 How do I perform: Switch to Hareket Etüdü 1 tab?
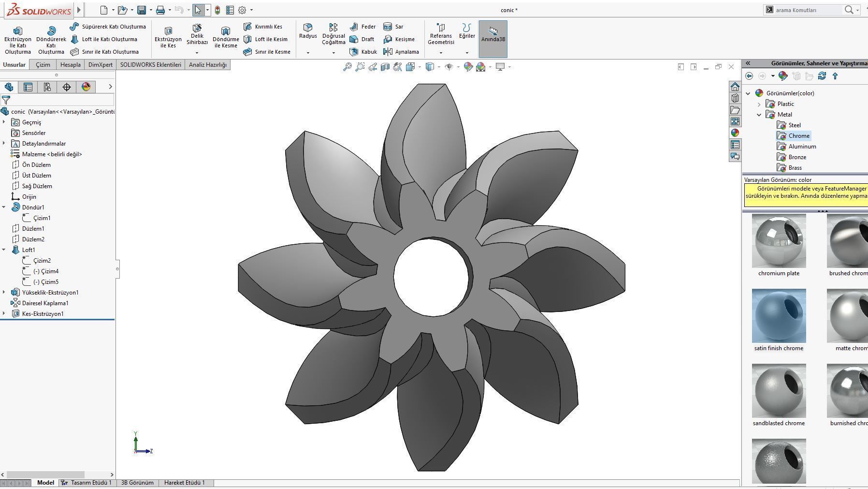[x=185, y=483]
